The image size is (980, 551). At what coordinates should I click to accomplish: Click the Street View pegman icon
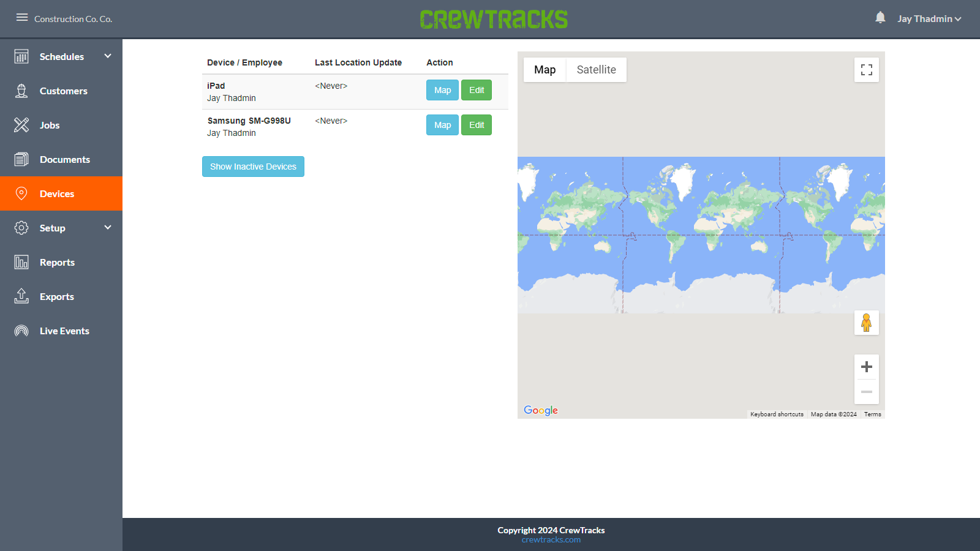tap(867, 323)
